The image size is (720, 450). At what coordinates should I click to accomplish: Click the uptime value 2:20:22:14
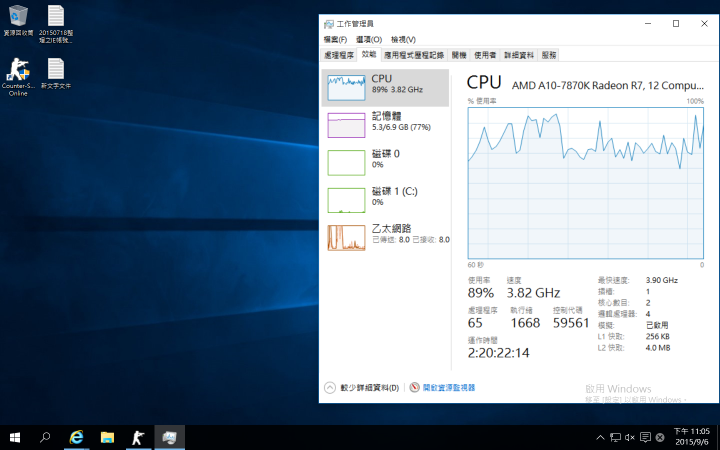498,353
